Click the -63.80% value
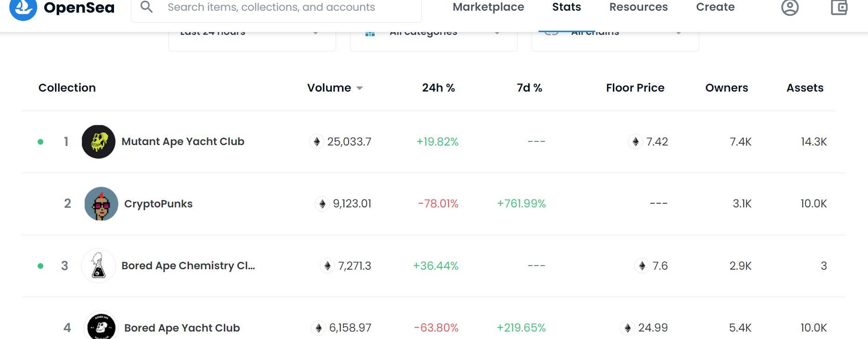Viewport: 868px width, 339px height. 436,328
